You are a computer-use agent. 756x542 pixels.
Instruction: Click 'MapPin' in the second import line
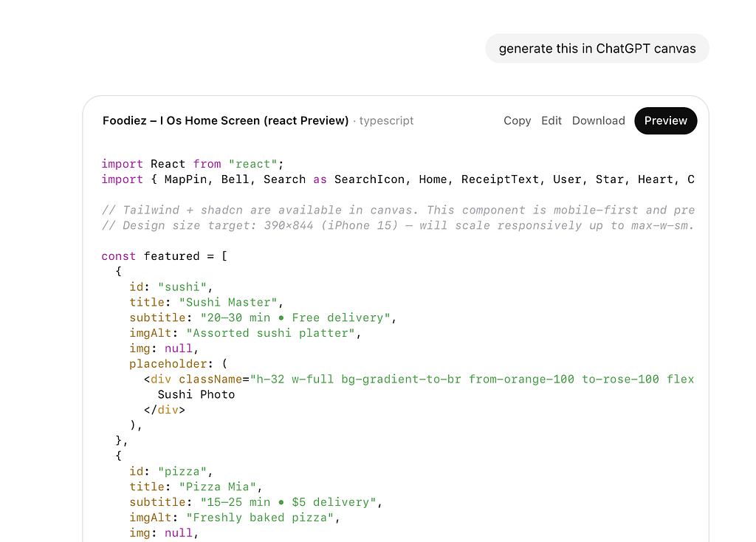[185, 179]
